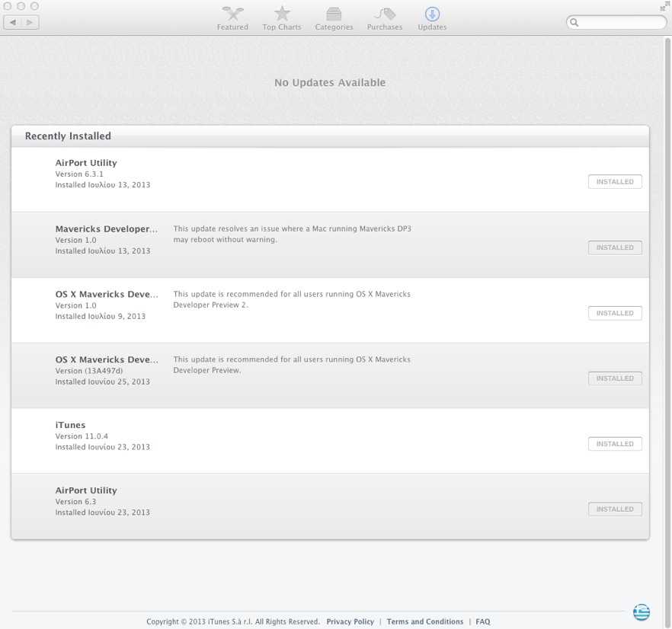Open the Top Charts star icon

pos(282,14)
